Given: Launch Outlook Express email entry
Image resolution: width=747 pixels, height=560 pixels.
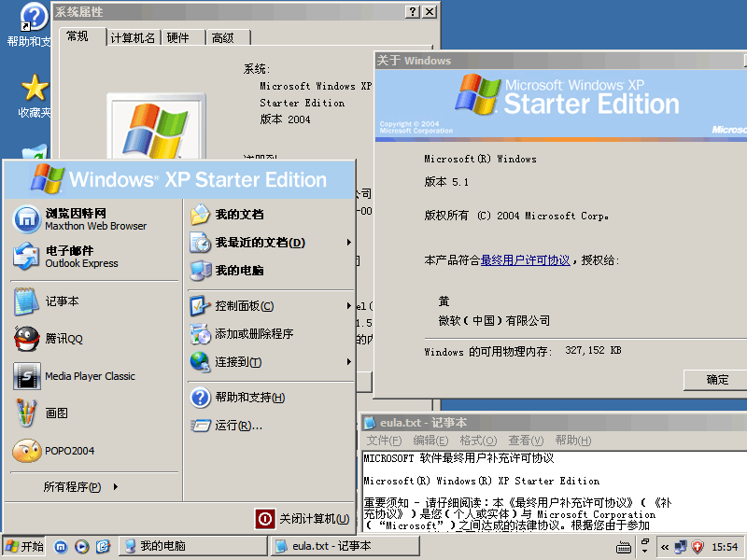Looking at the screenshot, I should click(x=95, y=257).
